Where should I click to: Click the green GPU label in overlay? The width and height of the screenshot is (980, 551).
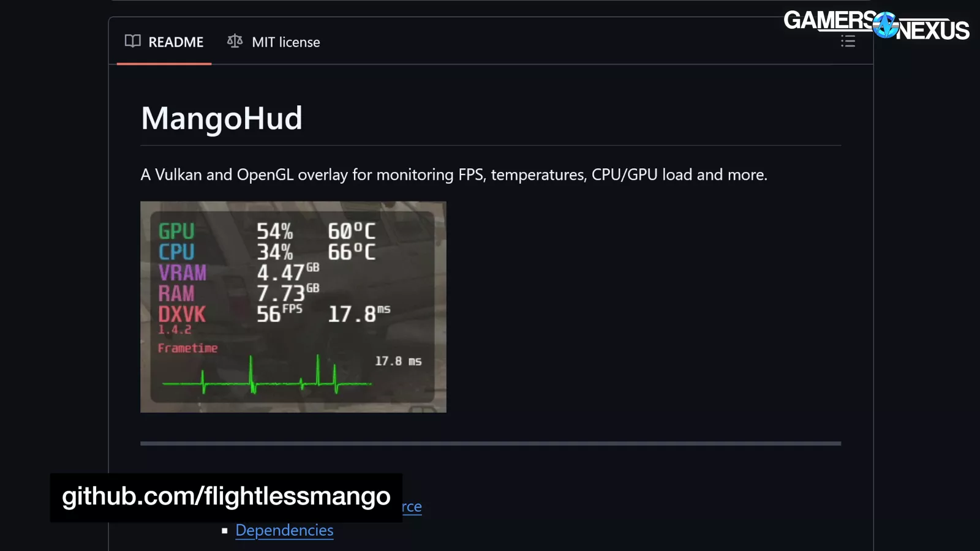pos(176,231)
